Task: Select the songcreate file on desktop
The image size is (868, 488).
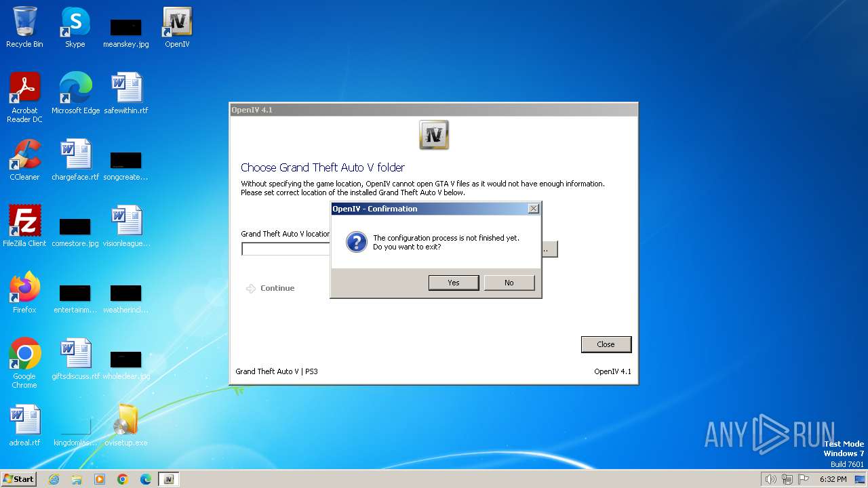Action: [x=126, y=165]
